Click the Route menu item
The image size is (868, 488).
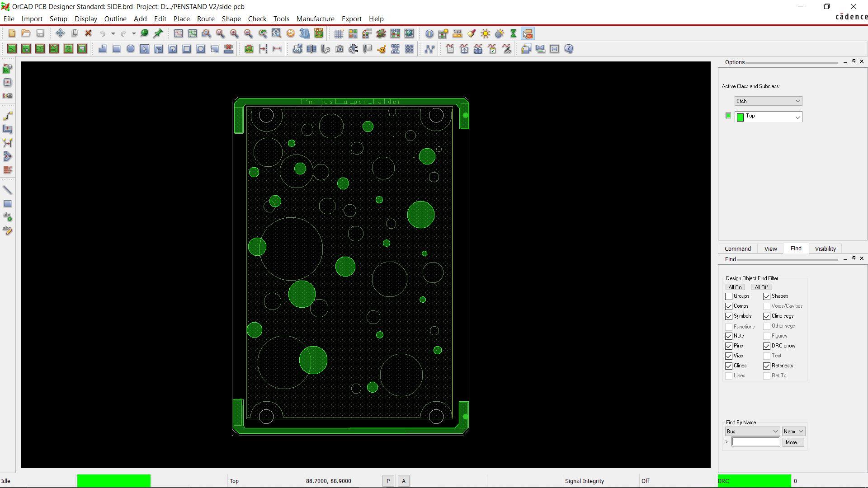pos(205,19)
